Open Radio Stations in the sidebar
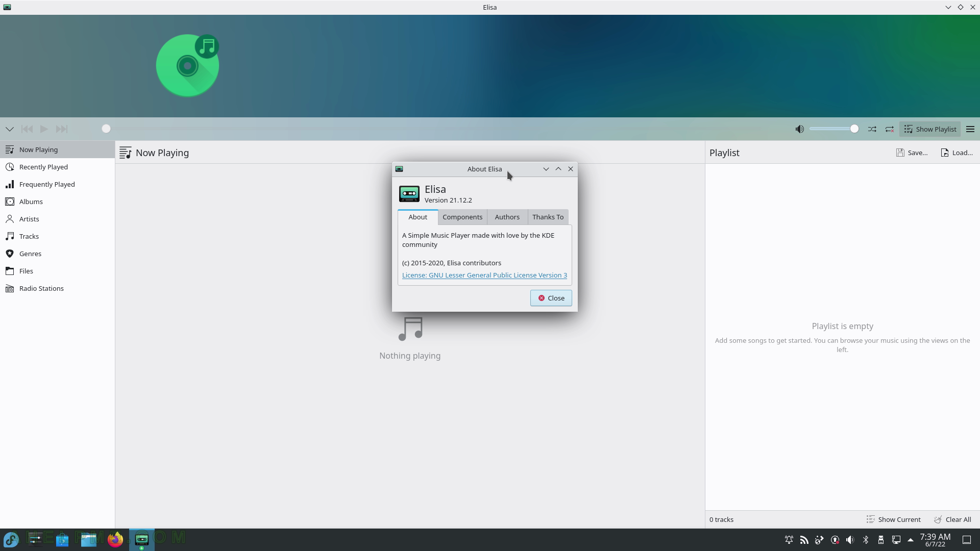980x551 pixels. 57,288
